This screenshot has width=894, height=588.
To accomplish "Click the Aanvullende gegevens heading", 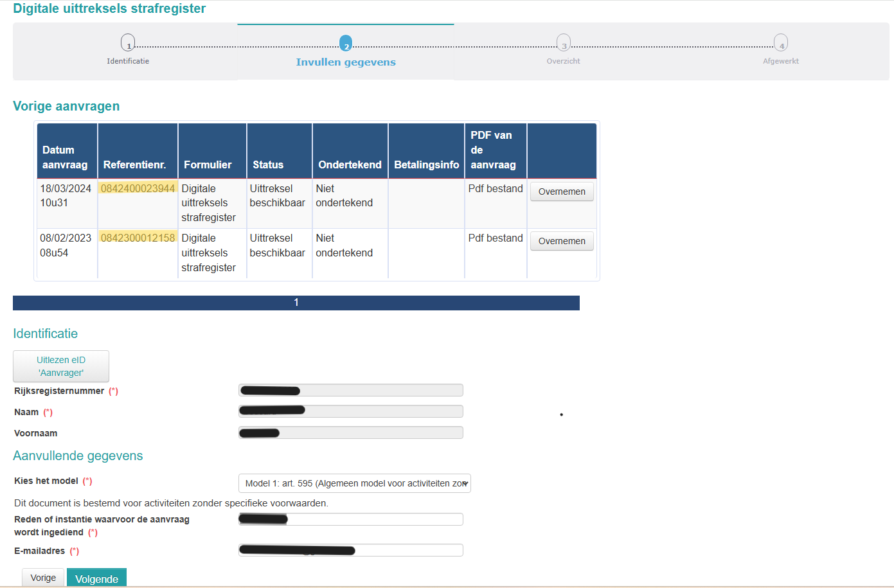I will click(78, 456).
